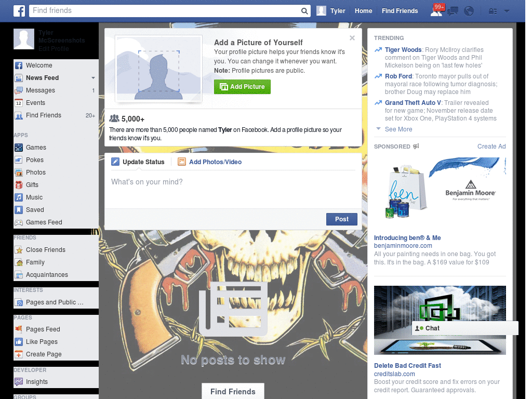Click the Messages icon in sidebar
Screen dimensions: 532x399
(x=19, y=90)
